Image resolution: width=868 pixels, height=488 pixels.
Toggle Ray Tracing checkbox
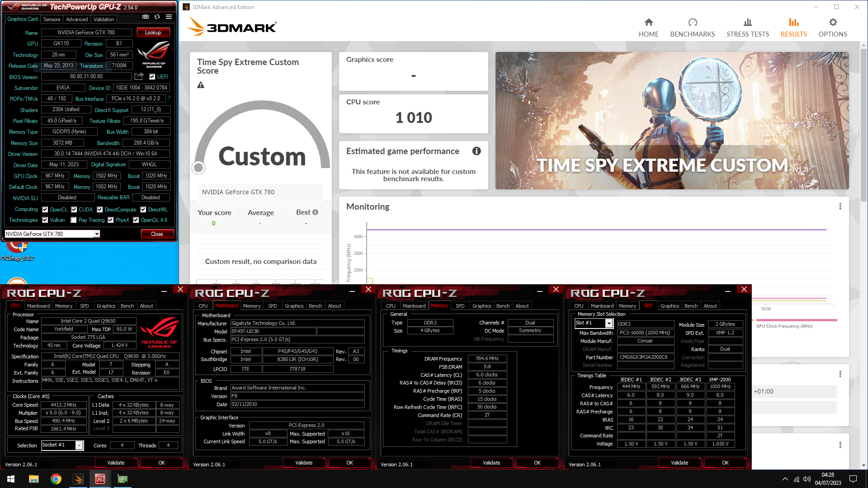74,220
